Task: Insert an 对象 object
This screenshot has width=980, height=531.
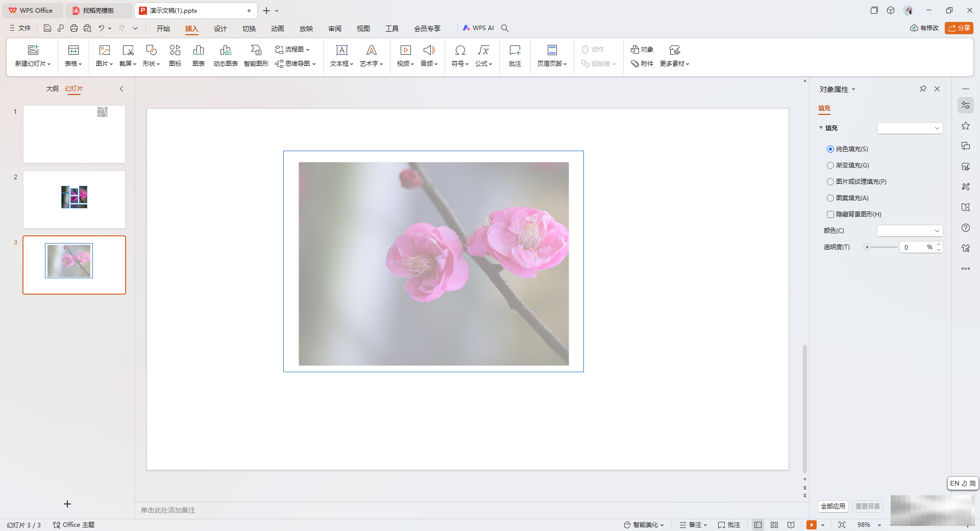Action: (x=642, y=50)
